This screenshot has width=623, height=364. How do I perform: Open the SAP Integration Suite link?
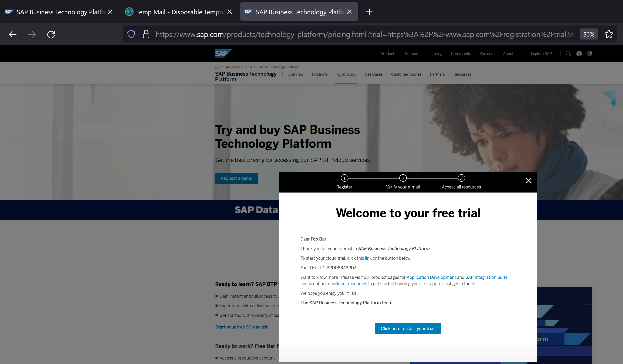486,277
